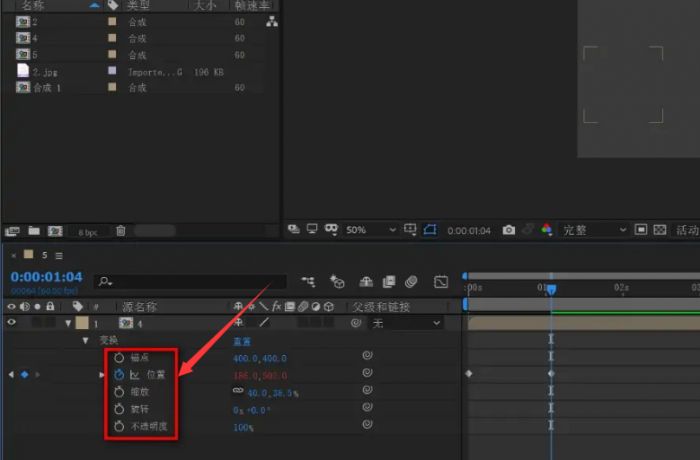The width and height of the screenshot is (700, 460).
Task: Click the 重置 (Reset) transform link
Action: [x=241, y=341]
